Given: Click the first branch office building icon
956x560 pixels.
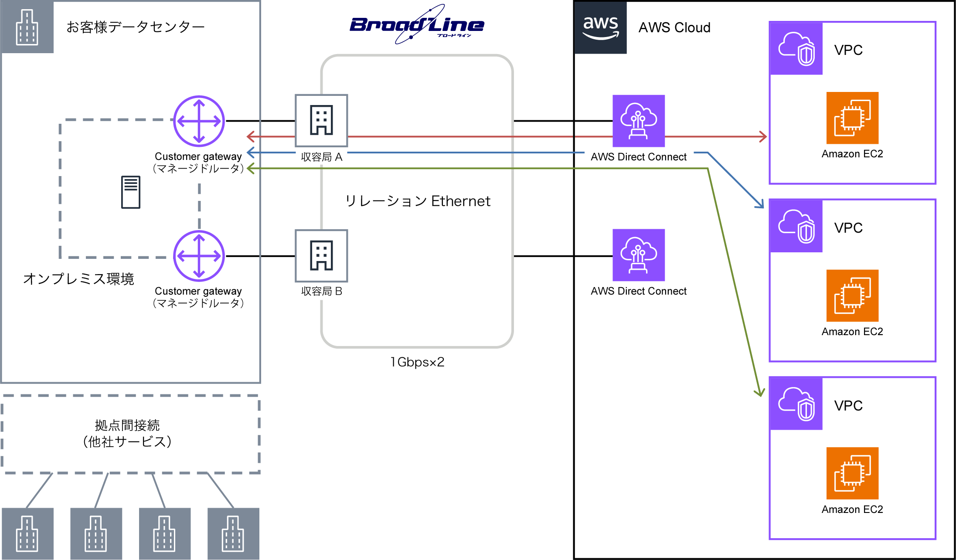Looking at the screenshot, I should 27,533.
